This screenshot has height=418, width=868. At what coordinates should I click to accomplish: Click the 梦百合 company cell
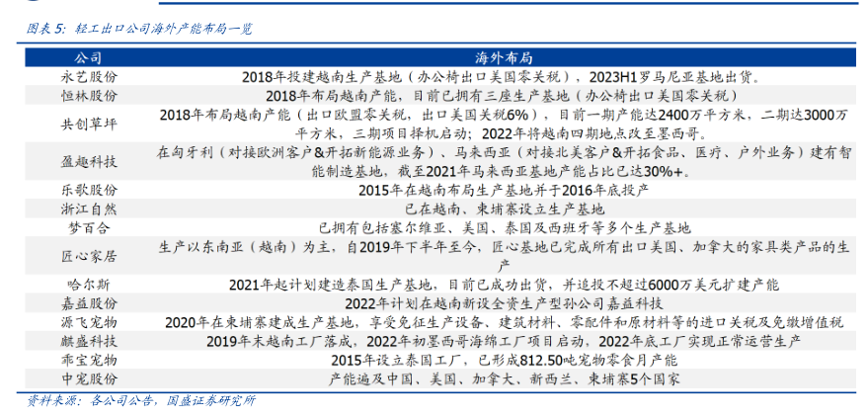pyautogui.click(x=89, y=227)
